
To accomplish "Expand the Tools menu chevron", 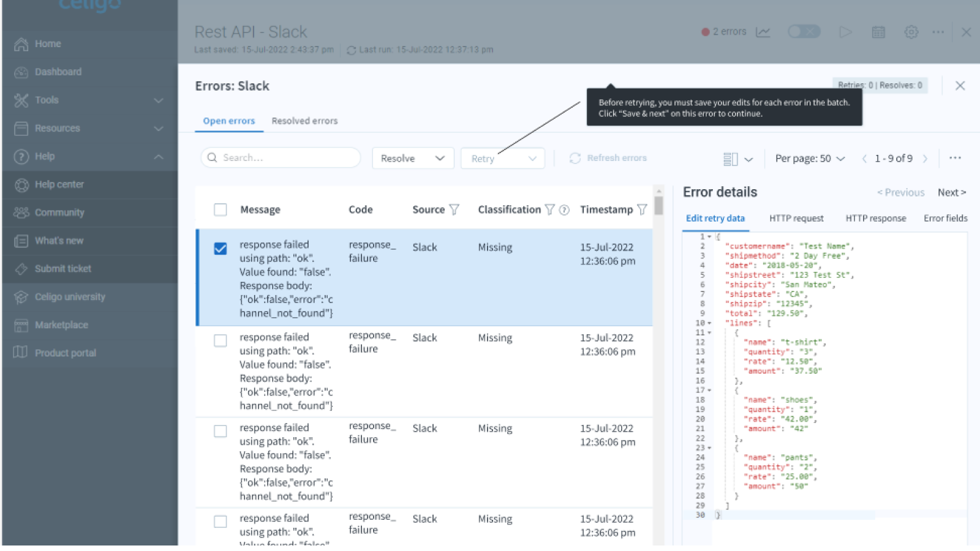I will [159, 100].
